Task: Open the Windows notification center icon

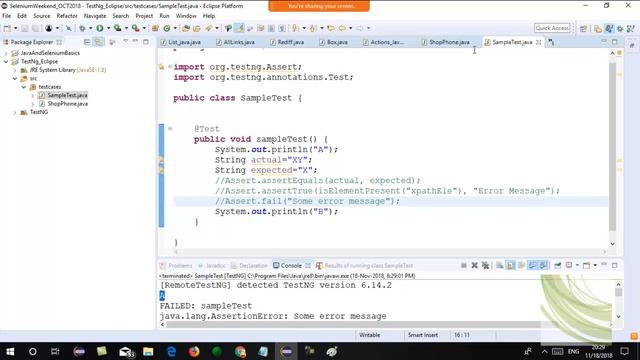Action: (x=624, y=351)
